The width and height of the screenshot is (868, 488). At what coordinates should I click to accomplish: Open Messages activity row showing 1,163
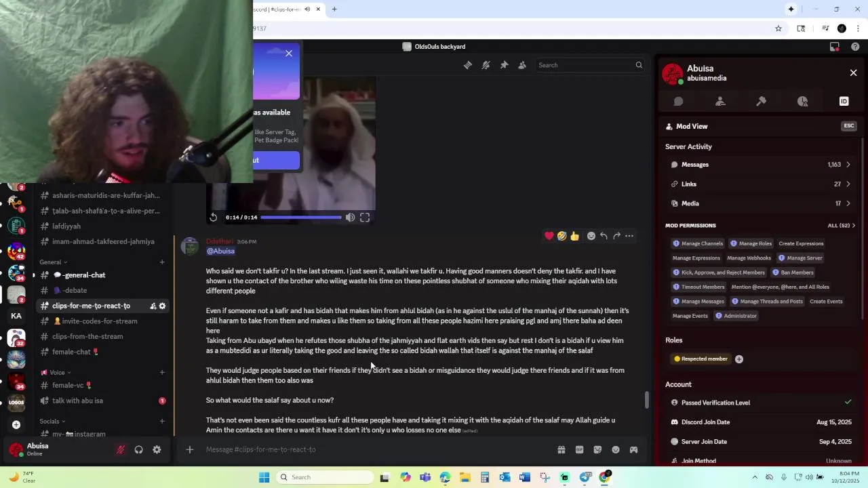760,165
